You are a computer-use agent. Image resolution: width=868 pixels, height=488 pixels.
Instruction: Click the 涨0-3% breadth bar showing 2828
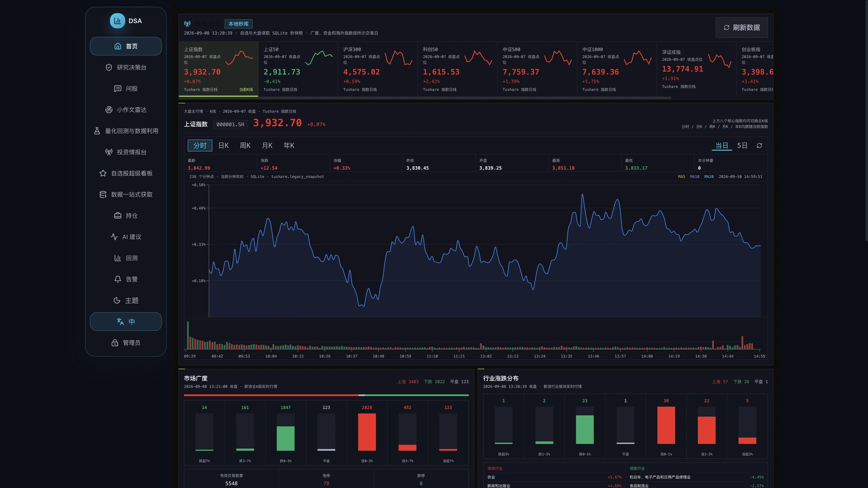[x=367, y=432]
